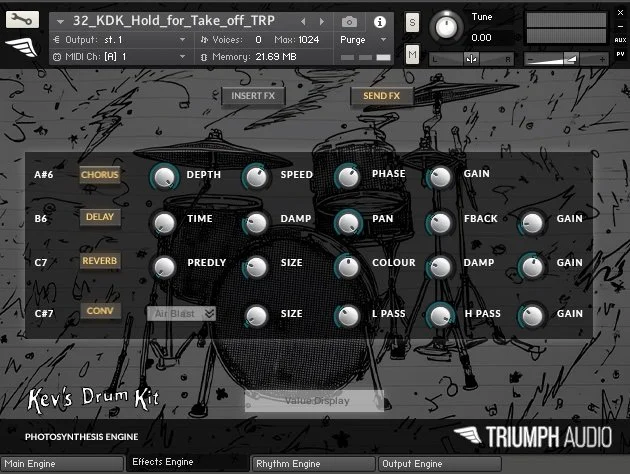The height and width of the screenshot is (474, 630).
Task: Open the wrench instrument edit mode icon
Action: click(x=22, y=19)
